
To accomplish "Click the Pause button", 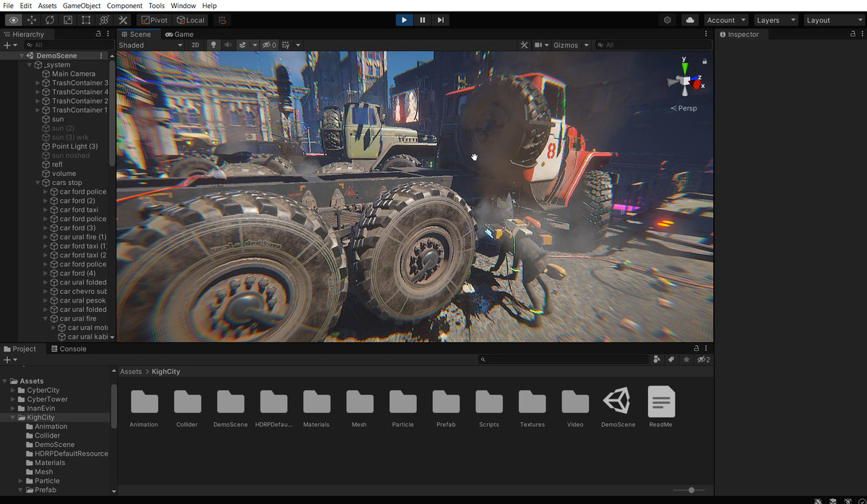I will 422,20.
